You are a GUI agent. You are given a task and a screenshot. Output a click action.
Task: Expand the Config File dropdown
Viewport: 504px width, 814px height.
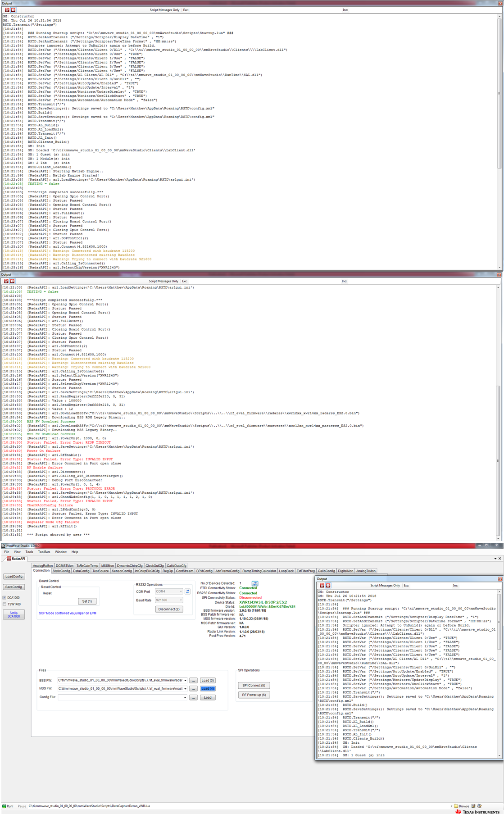click(185, 697)
